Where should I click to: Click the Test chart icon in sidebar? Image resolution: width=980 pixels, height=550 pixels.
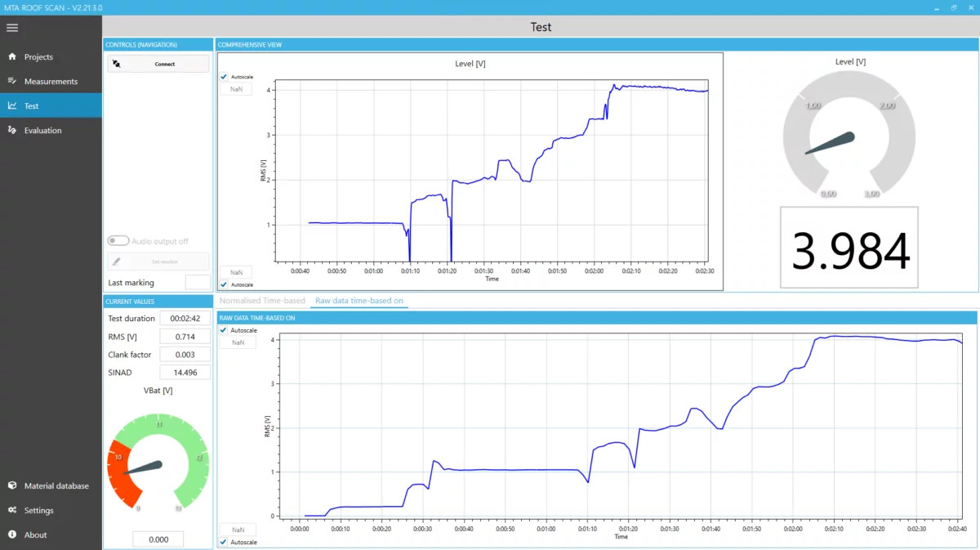click(x=12, y=106)
